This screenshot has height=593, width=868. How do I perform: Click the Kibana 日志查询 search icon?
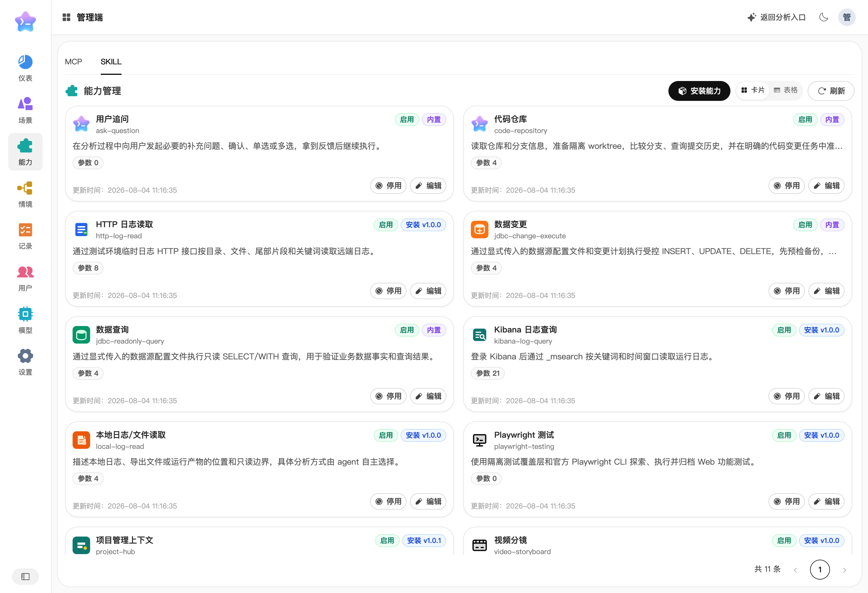[480, 335]
